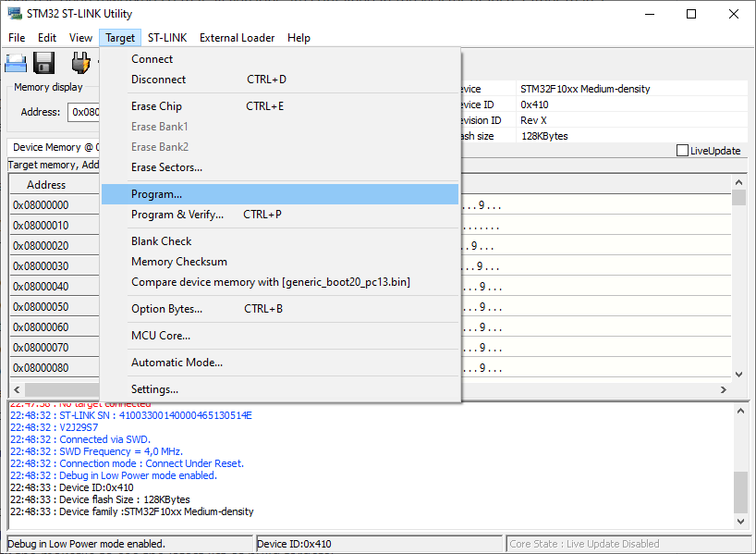Choose Program & Verify... menu entry
The image size is (756, 554).
(280, 215)
